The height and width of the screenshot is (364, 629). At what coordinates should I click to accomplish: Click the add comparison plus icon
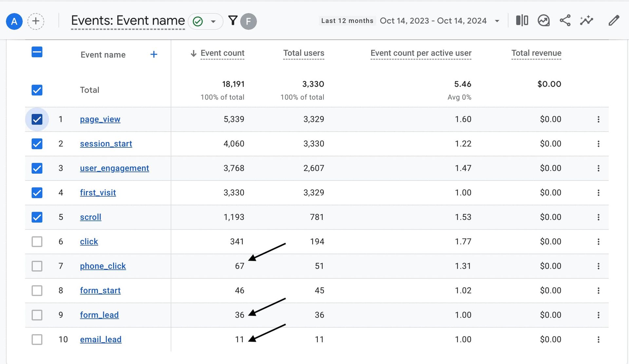36,21
